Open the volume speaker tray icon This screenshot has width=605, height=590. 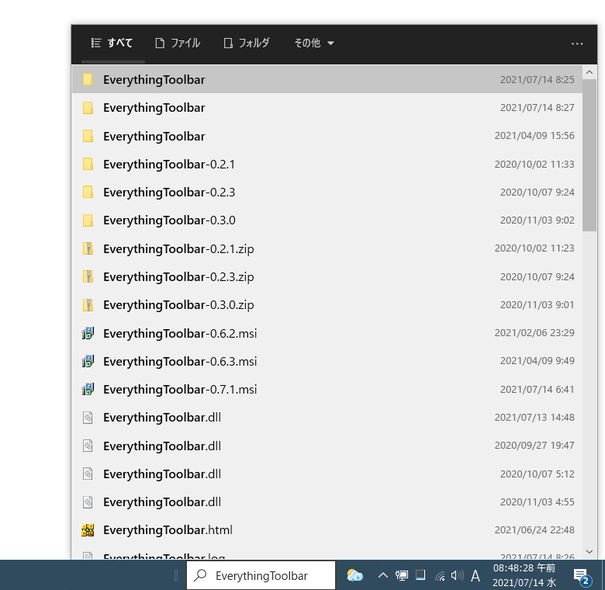457,576
